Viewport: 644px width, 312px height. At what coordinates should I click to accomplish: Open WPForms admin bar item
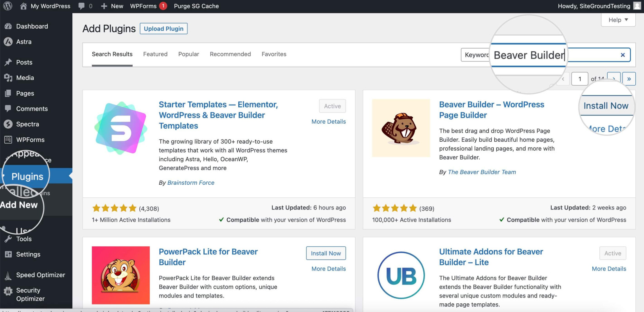click(148, 6)
